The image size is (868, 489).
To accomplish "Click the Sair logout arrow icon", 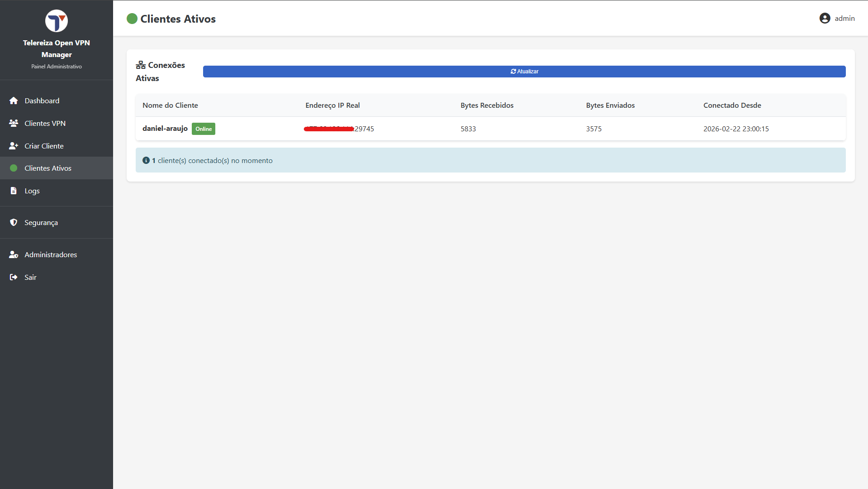I will tap(14, 277).
